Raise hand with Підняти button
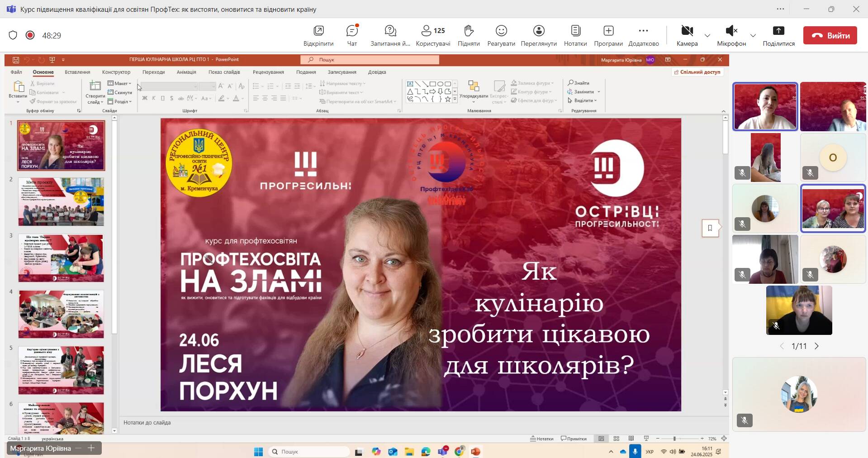 [469, 35]
